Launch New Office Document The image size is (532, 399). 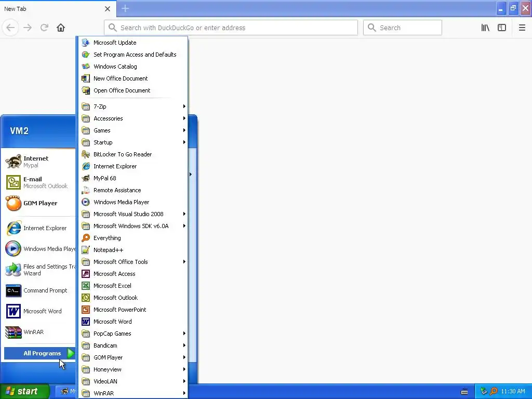pyautogui.click(x=133, y=78)
